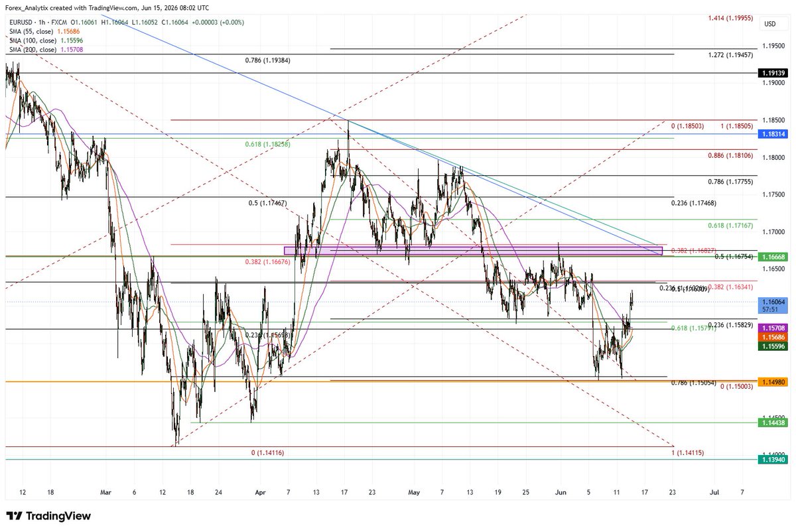Image resolution: width=796 pixels, height=532 pixels.
Task: Select the pink rectangle resistance zone
Action: point(473,251)
